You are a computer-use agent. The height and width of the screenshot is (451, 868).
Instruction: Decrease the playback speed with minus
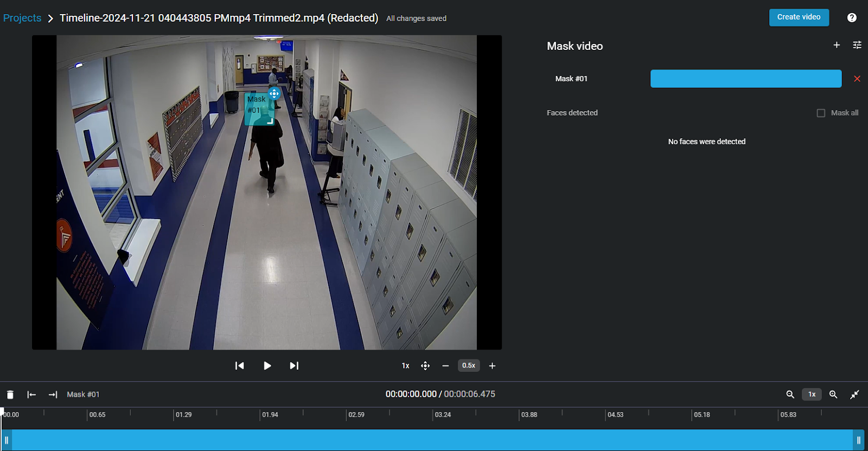[445, 366]
